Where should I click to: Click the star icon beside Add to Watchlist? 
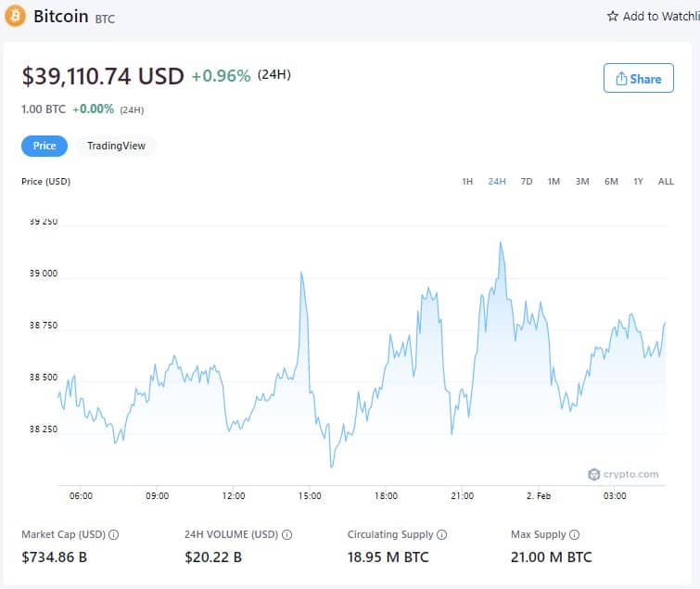click(x=613, y=17)
